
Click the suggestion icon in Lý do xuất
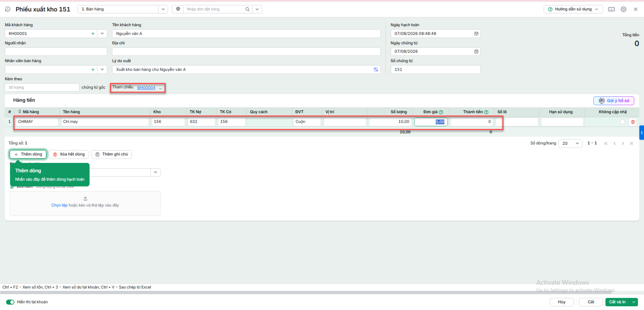(376, 69)
